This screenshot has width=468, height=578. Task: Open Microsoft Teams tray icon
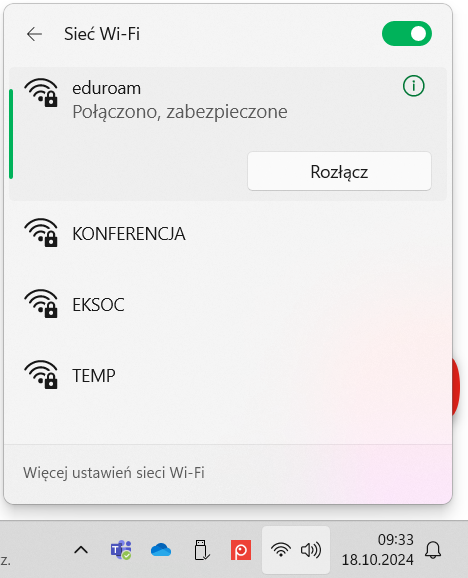(121, 550)
